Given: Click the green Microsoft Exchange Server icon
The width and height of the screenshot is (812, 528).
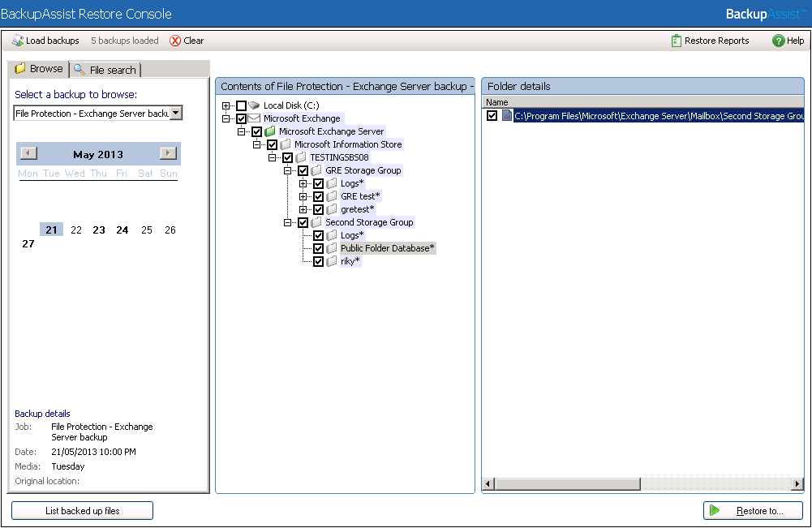Looking at the screenshot, I should click(270, 131).
